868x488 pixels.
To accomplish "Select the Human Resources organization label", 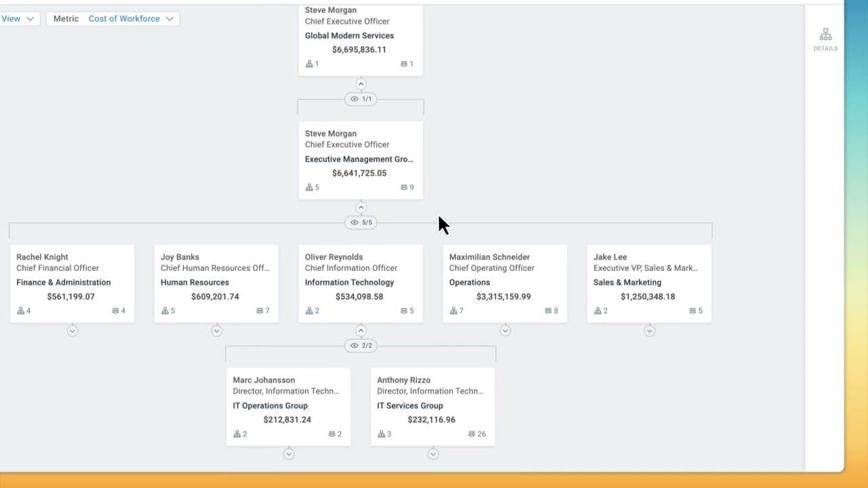I will coord(195,283).
